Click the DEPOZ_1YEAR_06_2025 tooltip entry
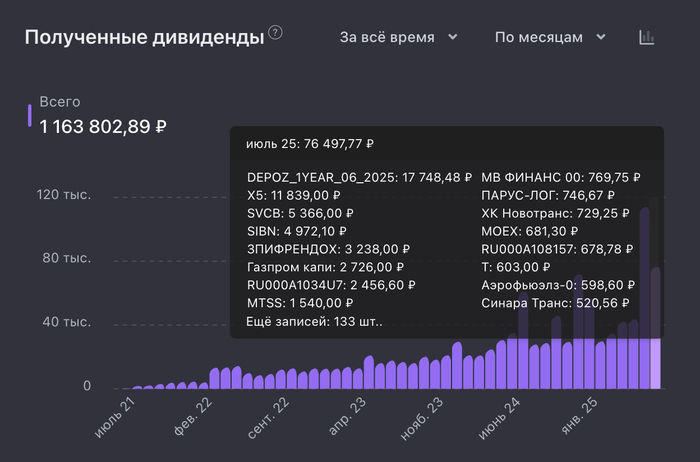This screenshot has height=462, width=700. [359, 177]
